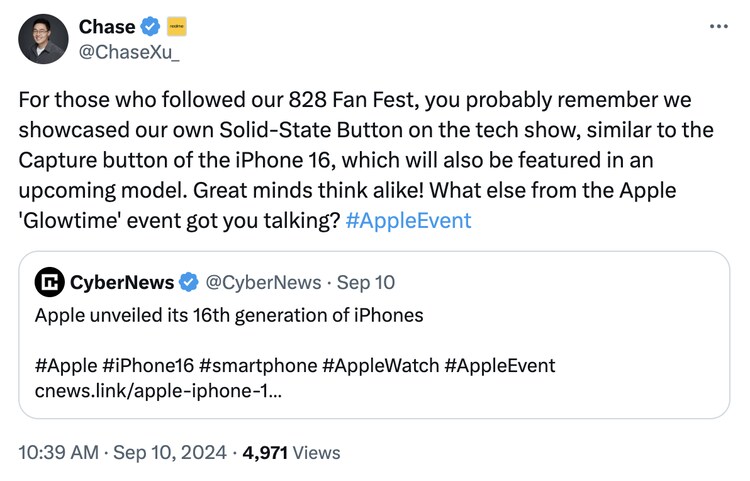Click the @ChaseXu_ handle

129,51
